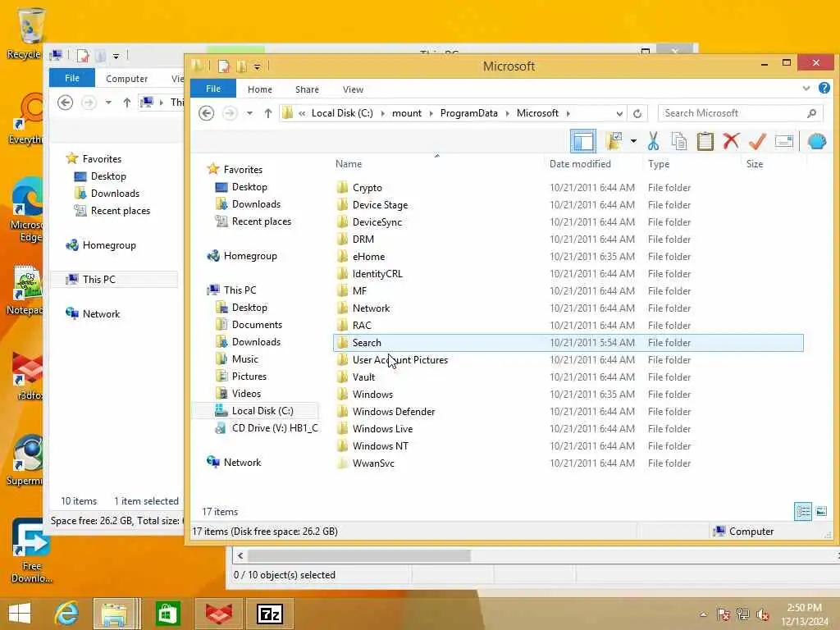Open Share ribbon tab
The width and height of the screenshot is (840, 630).
click(x=307, y=89)
